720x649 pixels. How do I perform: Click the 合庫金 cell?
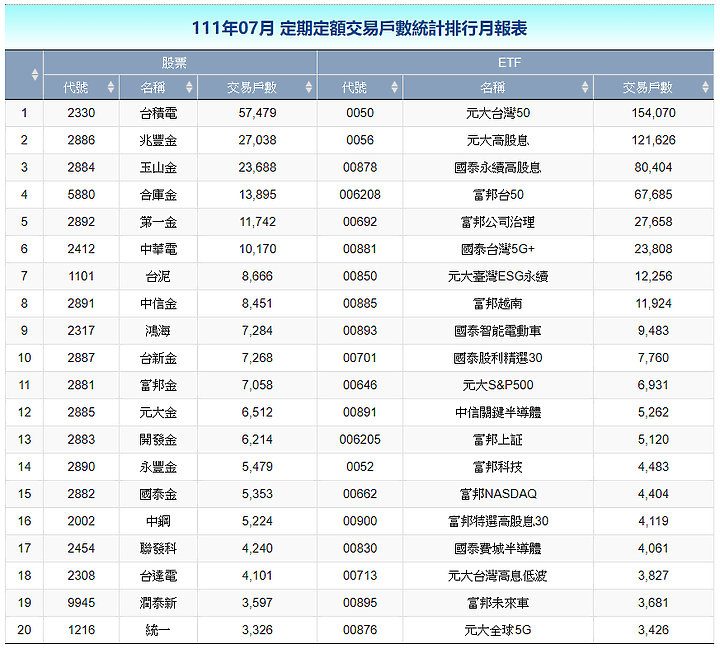[158, 194]
